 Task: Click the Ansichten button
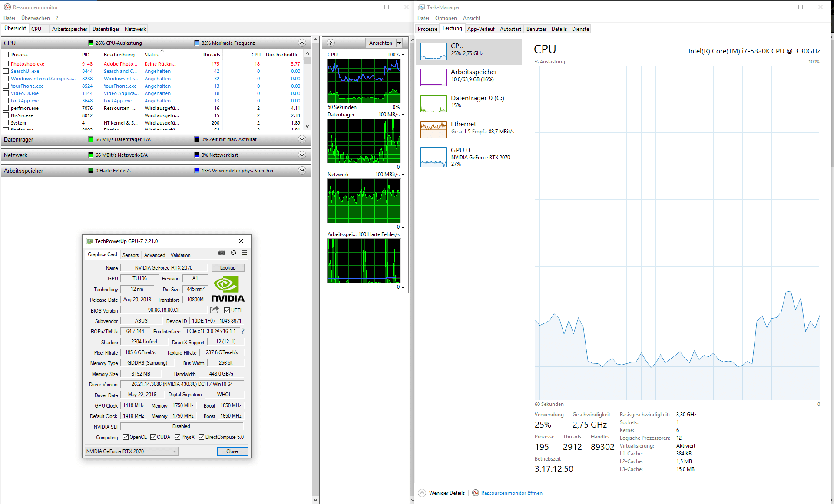pos(381,43)
